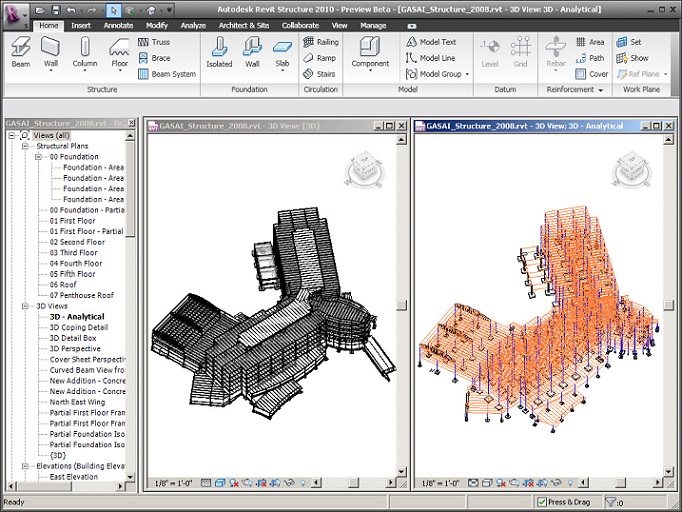This screenshot has height=512, width=682.
Task: Open the 03 Third Floor plan view
Action: pos(73,253)
